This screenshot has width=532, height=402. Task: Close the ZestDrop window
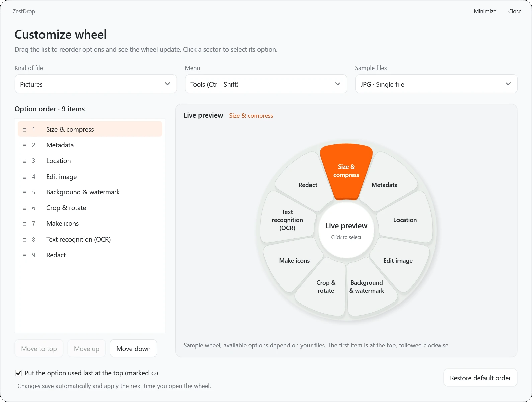pos(515,11)
